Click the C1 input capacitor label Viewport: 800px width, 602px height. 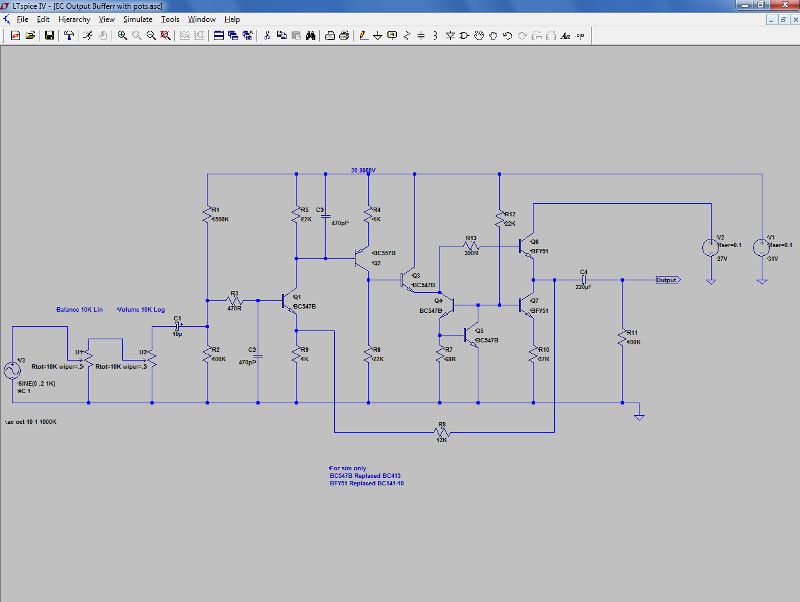178,318
